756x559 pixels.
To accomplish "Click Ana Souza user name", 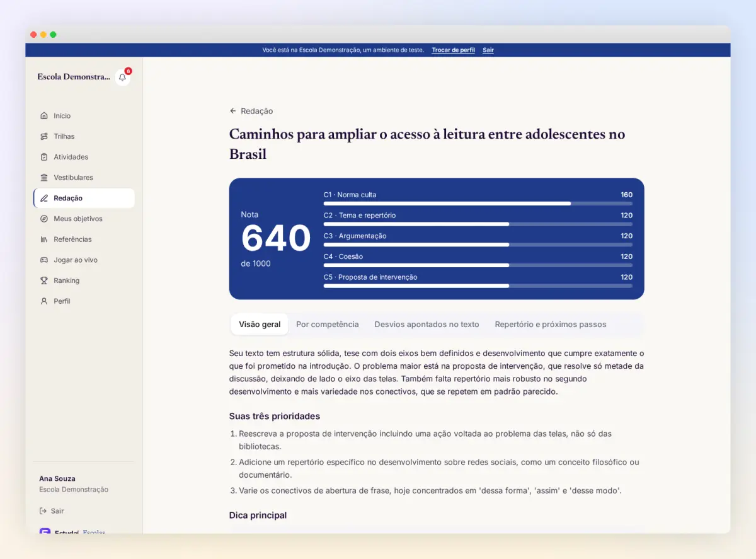I will (57, 479).
